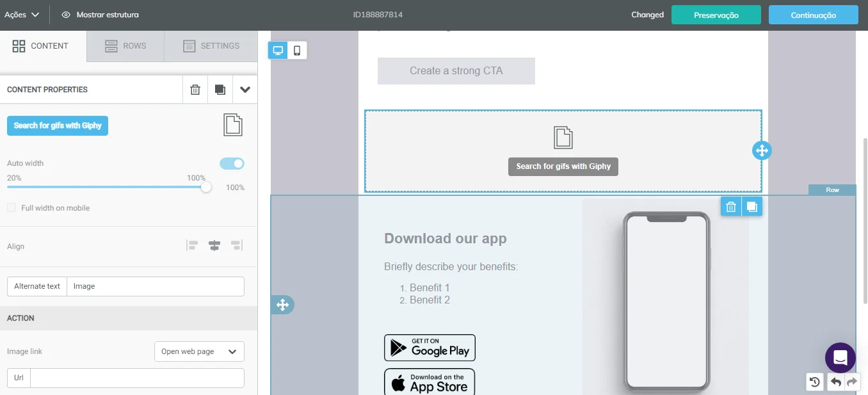Image resolution: width=868 pixels, height=395 pixels.
Task: Toggle Mostrar estrutura eye option
Action: click(100, 15)
